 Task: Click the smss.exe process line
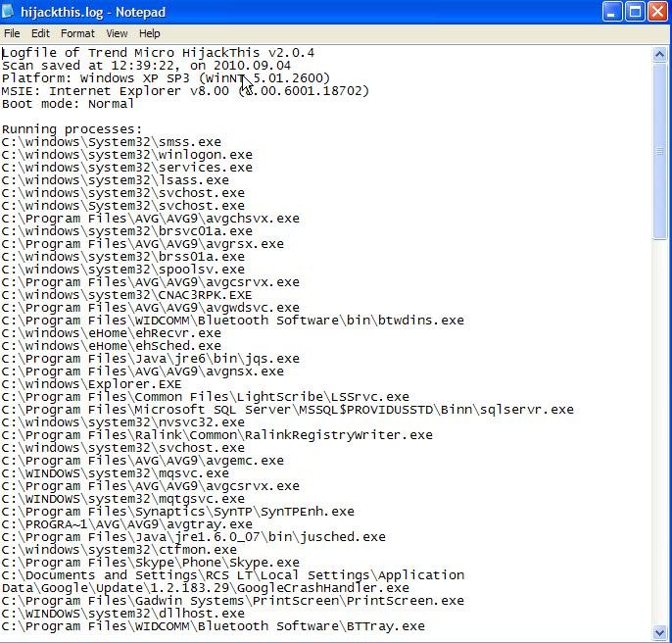(112, 142)
